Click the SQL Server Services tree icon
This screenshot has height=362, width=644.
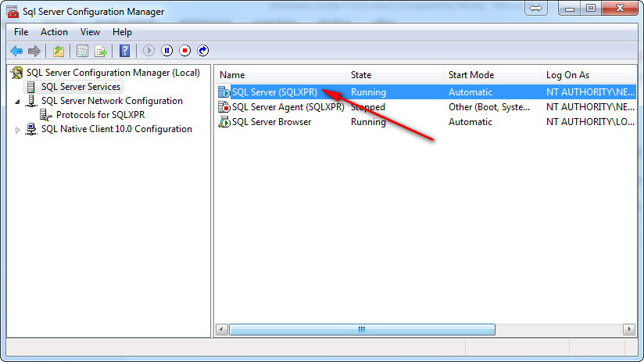point(30,87)
